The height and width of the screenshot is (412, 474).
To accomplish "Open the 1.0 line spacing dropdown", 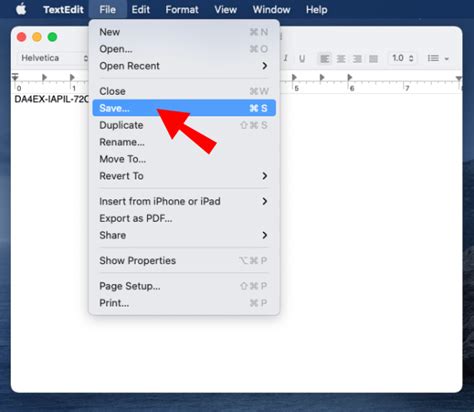I will 403,58.
